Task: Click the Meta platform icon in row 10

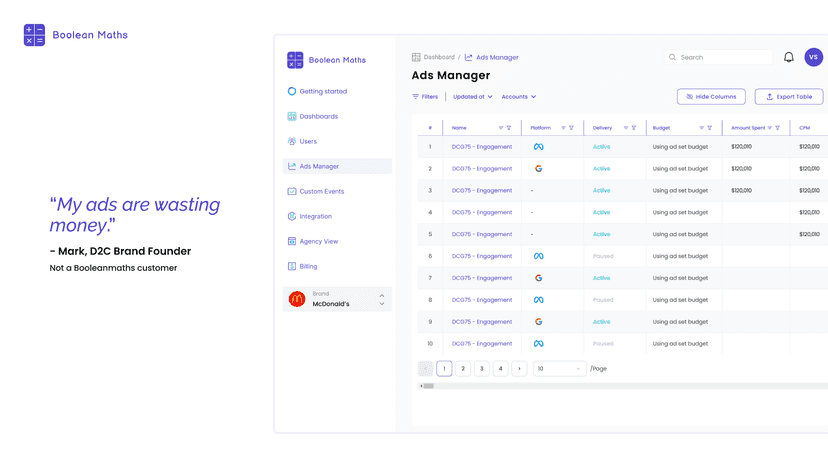Action: pyautogui.click(x=538, y=344)
